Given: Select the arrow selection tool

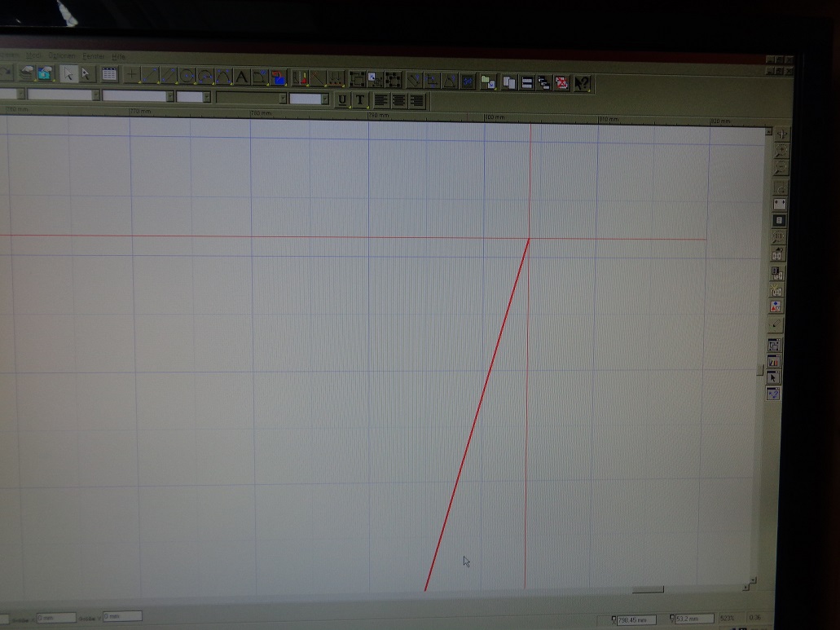Looking at the screenshot, I should coord(69,75).
